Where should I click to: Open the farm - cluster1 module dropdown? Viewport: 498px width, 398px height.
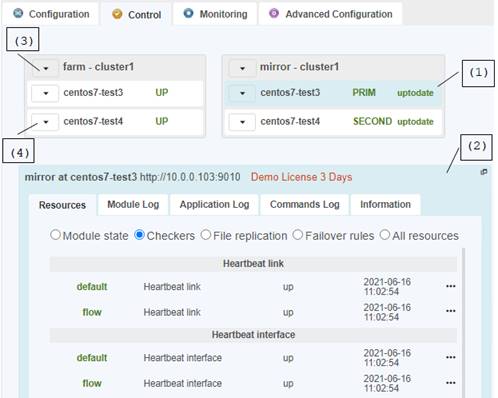tap(46, 68)
